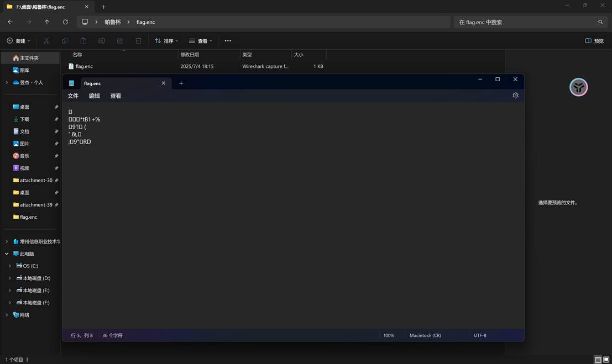Open Notepad settings with the gear icon
Screen dimensions: 612x364
[515, 95]
